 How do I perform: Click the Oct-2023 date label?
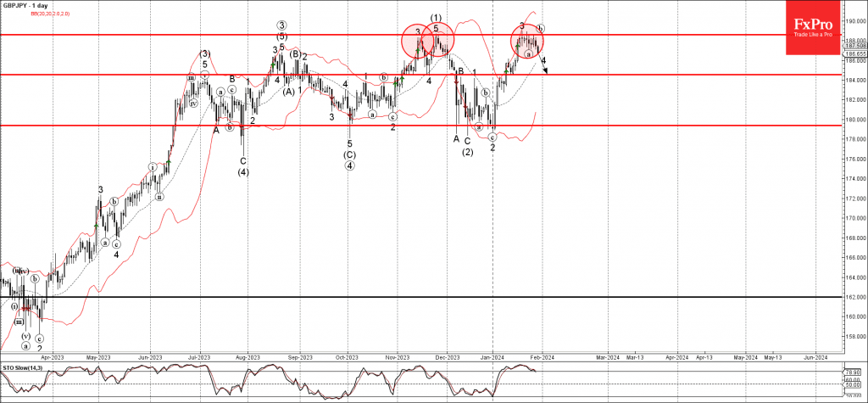[347, 358]
